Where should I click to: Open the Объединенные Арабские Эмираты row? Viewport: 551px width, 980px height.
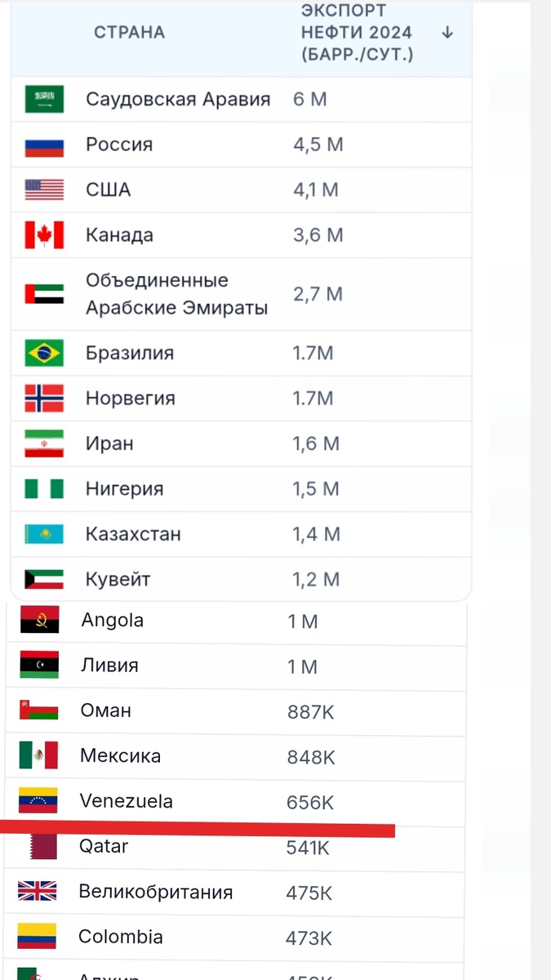[x=176, y=294]
